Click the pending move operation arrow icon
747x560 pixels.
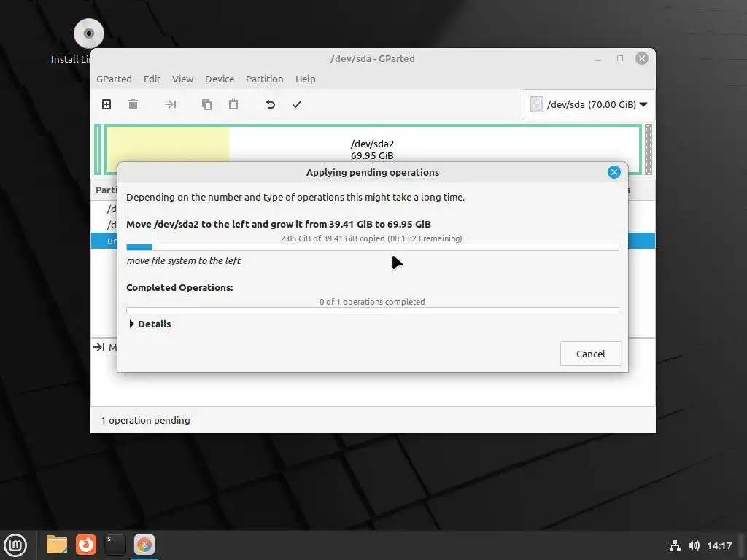(x=99, y=347)
